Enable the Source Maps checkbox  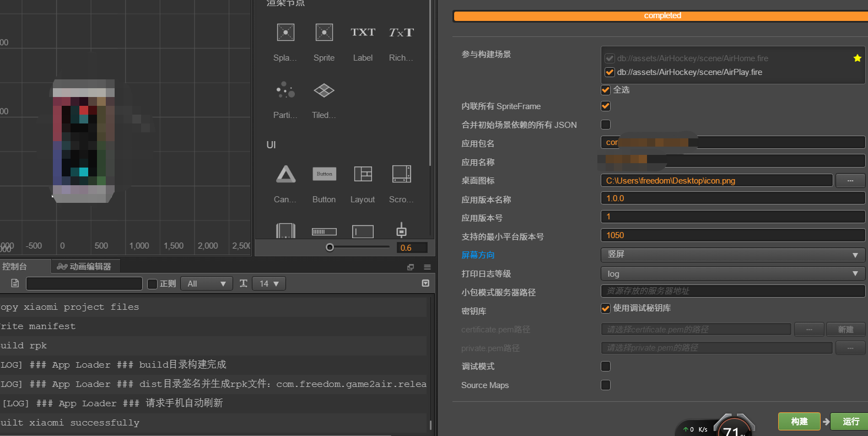pos(606,385)
